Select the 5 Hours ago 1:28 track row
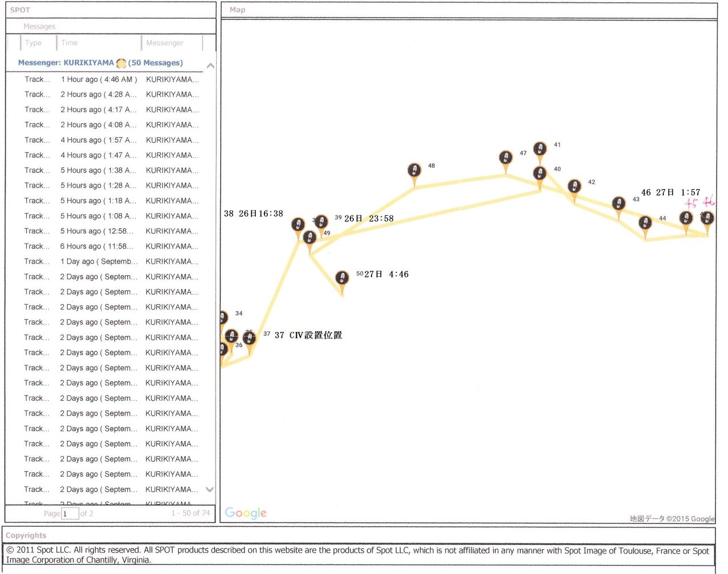The width and height of the screenshot is (728, 574). [x=111, y=185]
